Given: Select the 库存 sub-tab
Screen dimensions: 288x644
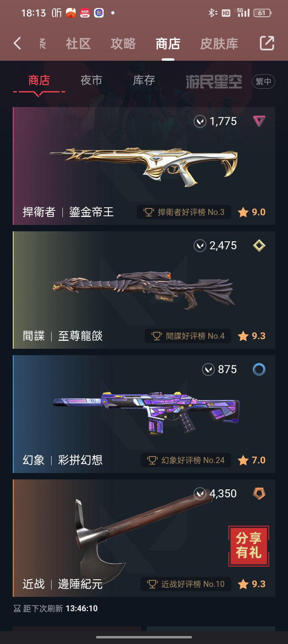Looking at the screenshot, I should [x=144, y=80].
